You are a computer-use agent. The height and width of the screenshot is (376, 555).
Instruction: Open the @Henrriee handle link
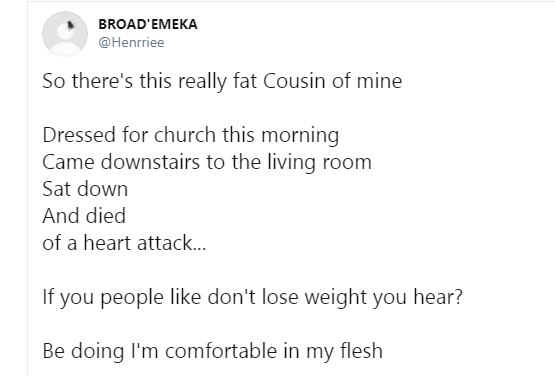click(131, 42)
